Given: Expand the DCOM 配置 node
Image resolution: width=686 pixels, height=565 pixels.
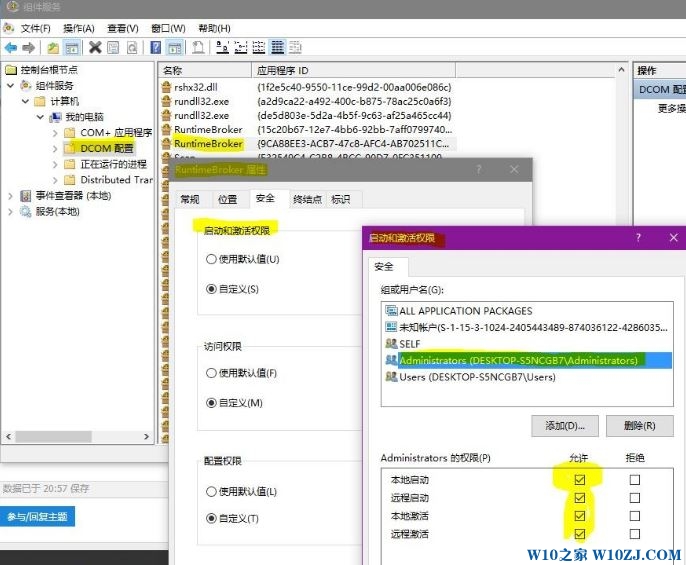Looking at the screenshot, I should 55,148.
